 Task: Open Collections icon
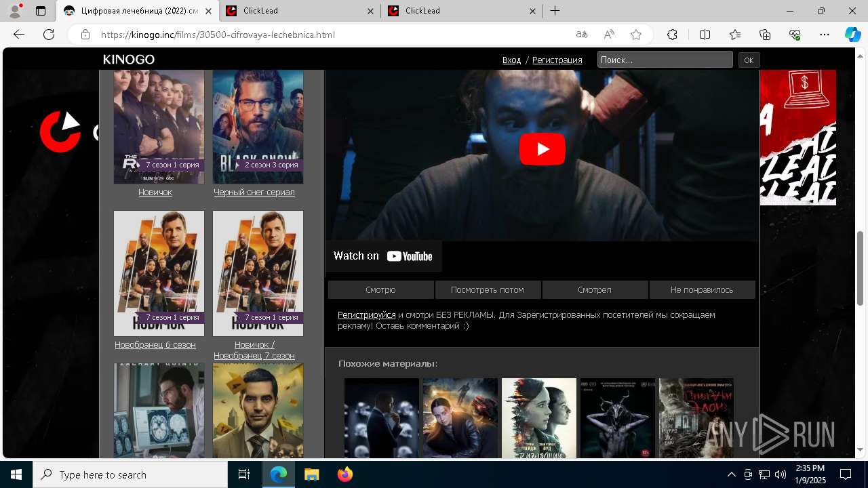pos(765,35)
